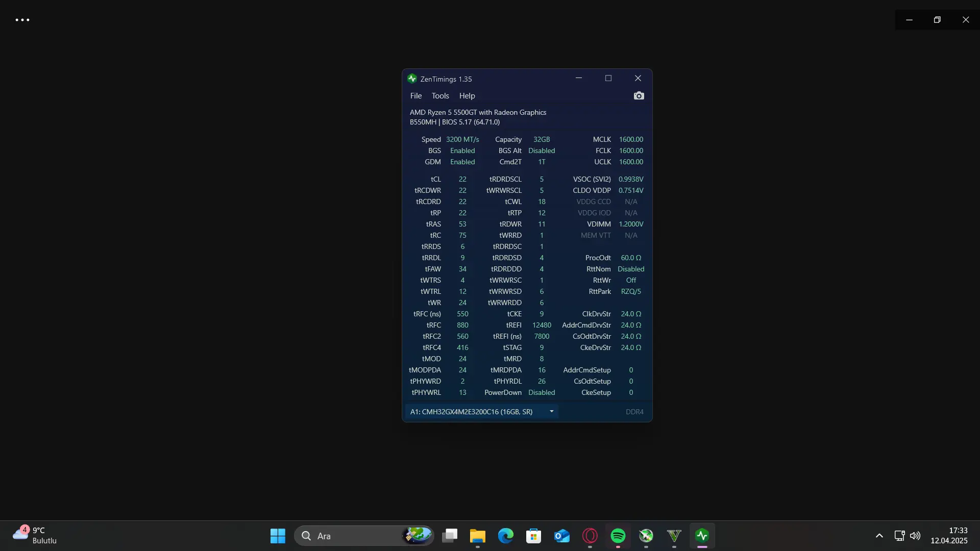Expand the A1 DIMM slot dropdown
980x551 pixels.
tap(482, 412)
